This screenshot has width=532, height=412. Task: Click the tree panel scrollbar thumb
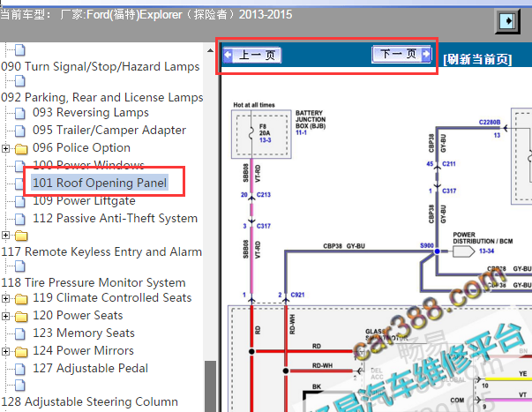coord(210,386)
